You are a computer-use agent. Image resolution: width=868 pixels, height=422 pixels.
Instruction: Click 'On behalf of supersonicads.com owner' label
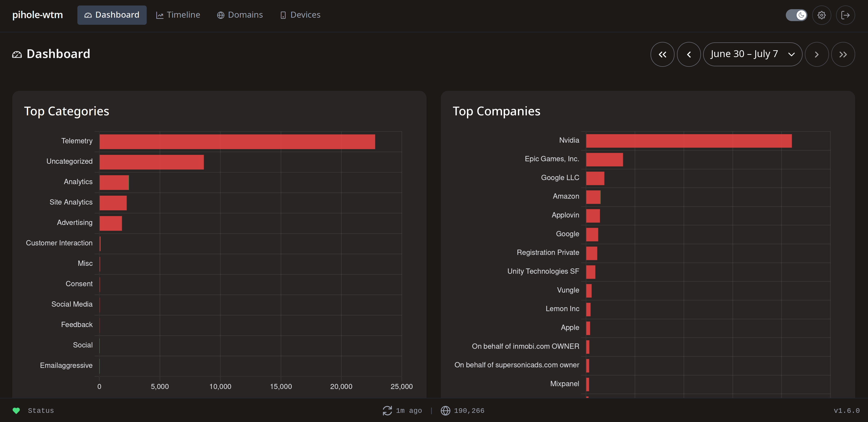pyautogui.click(x=517, y=365)
